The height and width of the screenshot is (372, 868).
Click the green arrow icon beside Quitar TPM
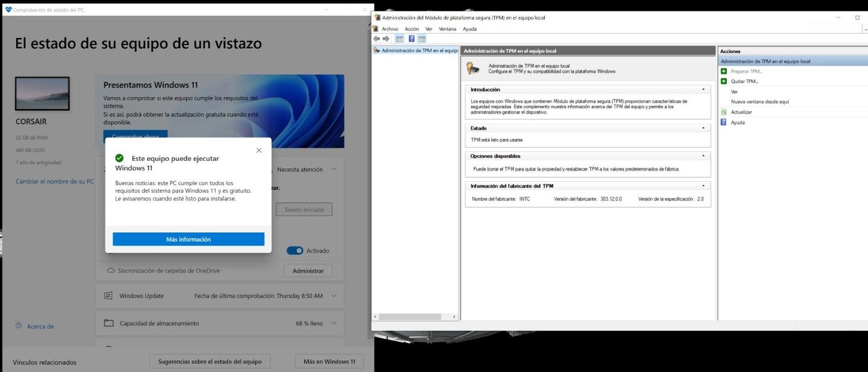coord(724,81)
